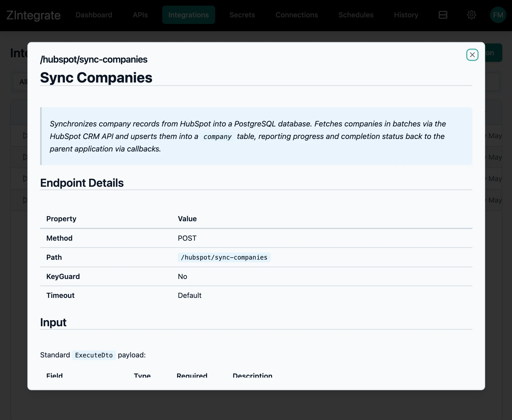
Task: Click the database storage icon in top bar
Action: 443,15
